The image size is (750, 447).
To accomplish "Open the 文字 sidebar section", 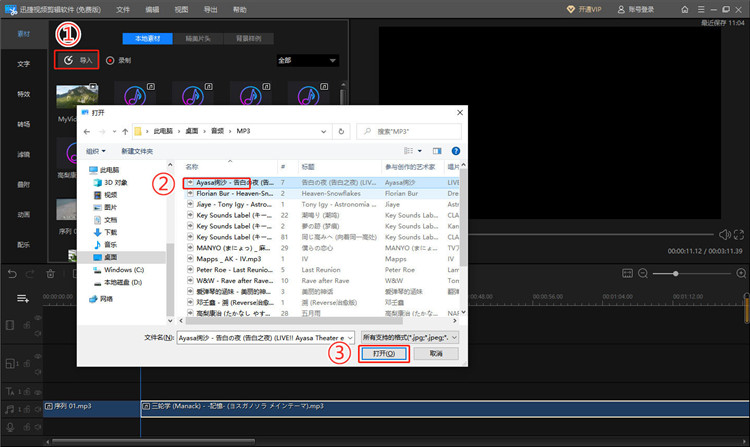I will coord(23,64).
